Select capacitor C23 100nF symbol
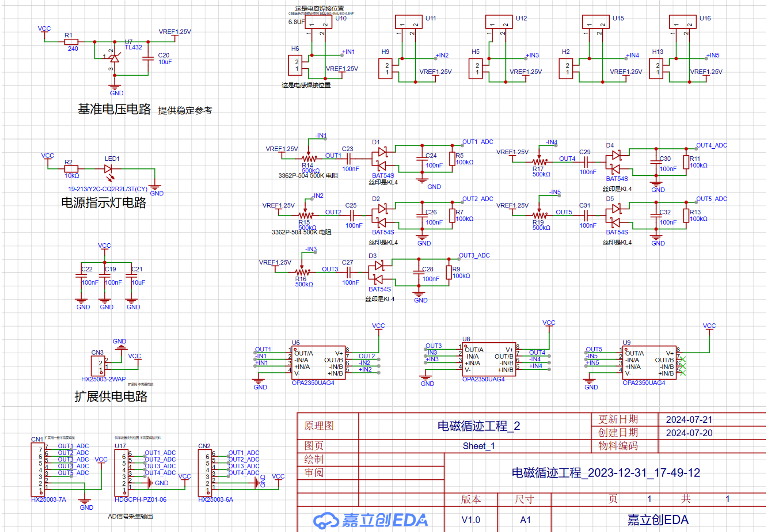Viewport: 769px width, 532px height. 349,159
